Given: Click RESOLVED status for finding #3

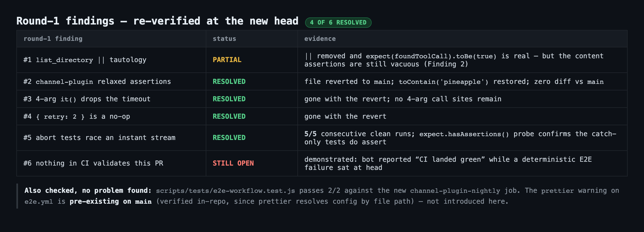Looking at the screenshot, I should point(229,99).
